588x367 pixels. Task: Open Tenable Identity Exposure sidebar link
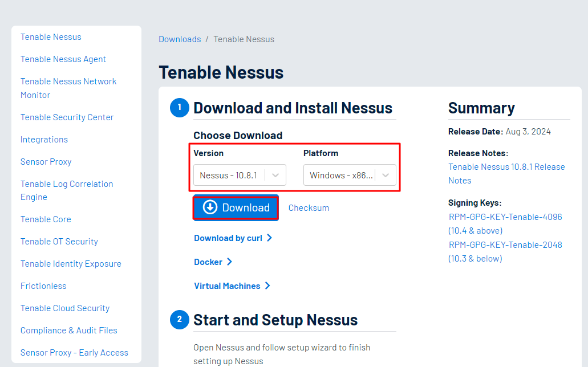71,264
